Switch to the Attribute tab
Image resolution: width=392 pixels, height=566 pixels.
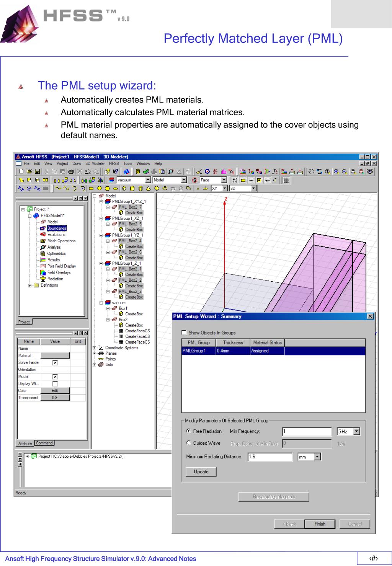25,444
